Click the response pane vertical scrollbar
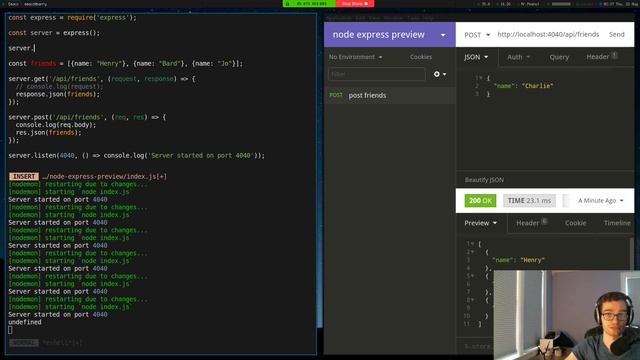This screenshot has width=640, height=360. (x=632, y=253)
